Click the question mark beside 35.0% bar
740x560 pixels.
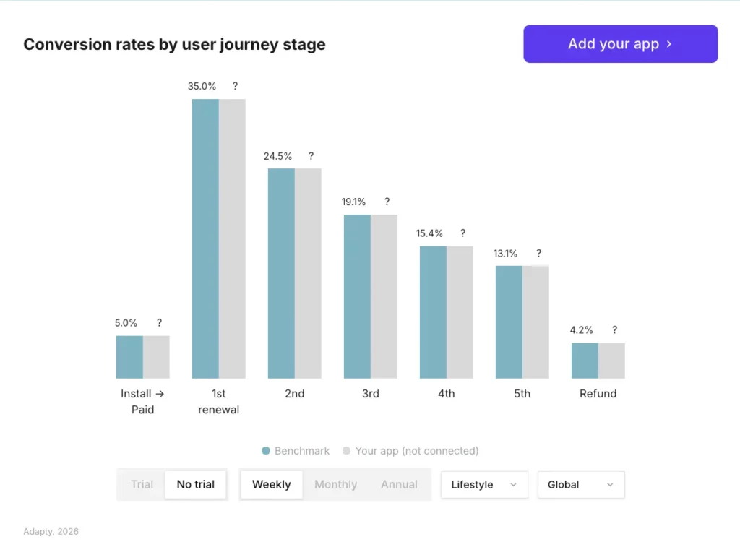point(234,86)
